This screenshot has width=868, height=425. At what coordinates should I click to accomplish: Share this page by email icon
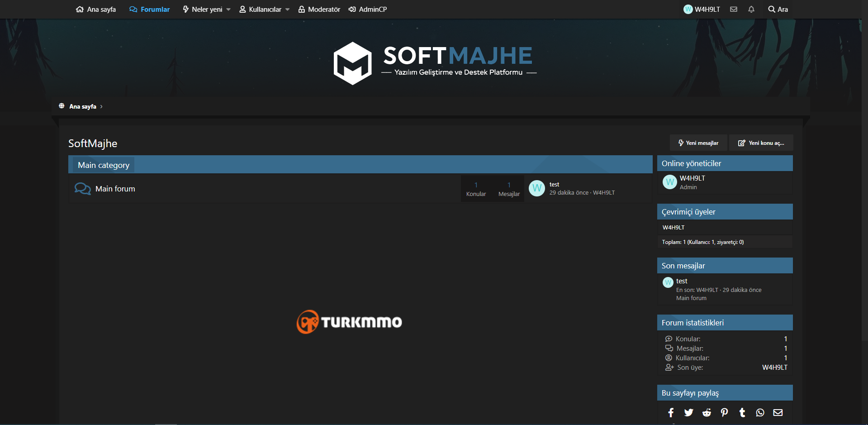coord(778,412)
